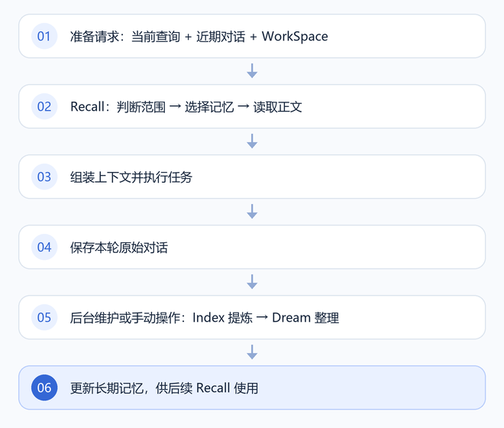The height and width of the screenshot is (428, 504).
Task: Select the step card "Recall：判断范围 → 选择记忆 → 读取正文"
Action: (x=252, y=106)
